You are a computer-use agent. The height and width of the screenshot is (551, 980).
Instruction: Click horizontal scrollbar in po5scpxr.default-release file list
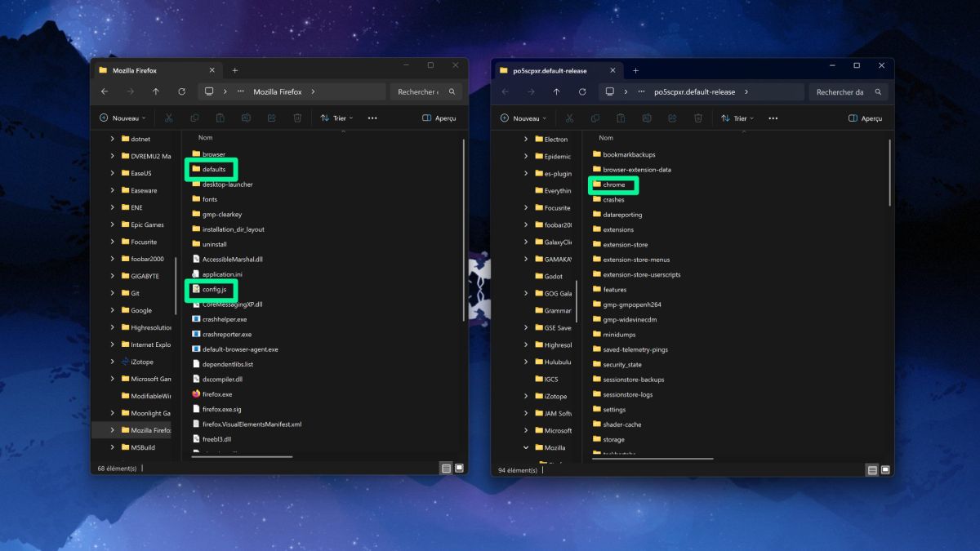653,458
